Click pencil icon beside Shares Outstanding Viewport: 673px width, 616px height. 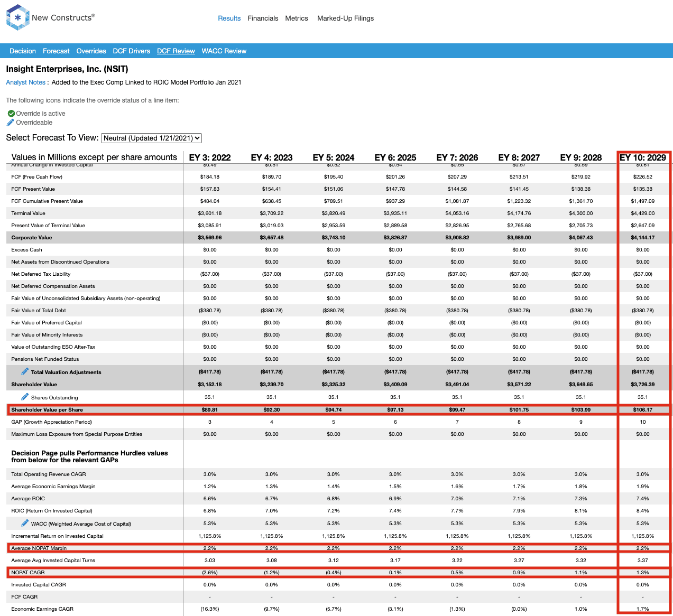25,397
